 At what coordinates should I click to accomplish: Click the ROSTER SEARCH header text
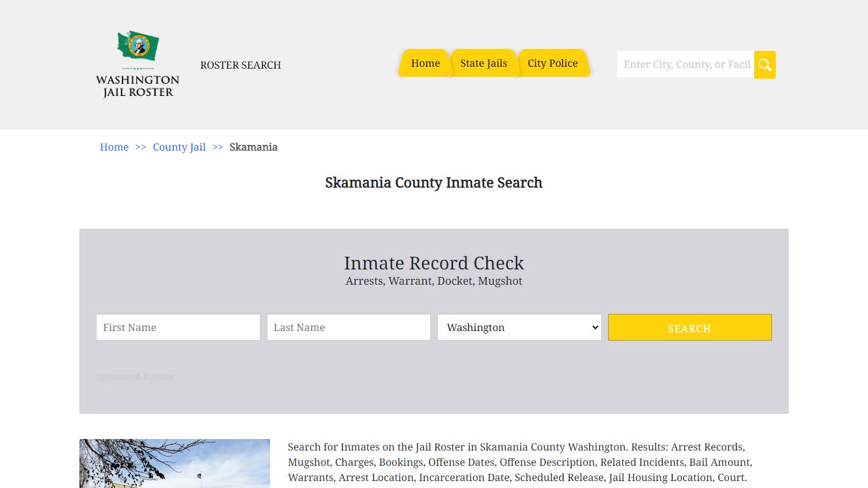click(x=240, y=65)
